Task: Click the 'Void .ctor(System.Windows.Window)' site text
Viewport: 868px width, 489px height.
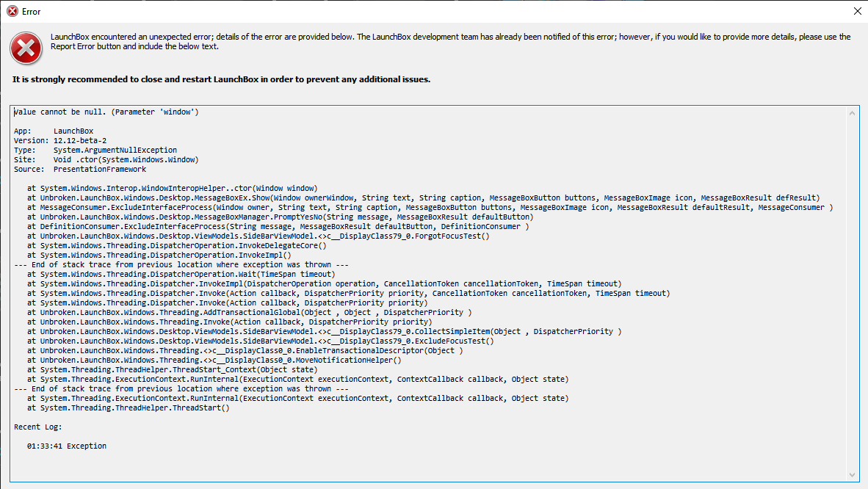Action: click(x=126, y=159)
